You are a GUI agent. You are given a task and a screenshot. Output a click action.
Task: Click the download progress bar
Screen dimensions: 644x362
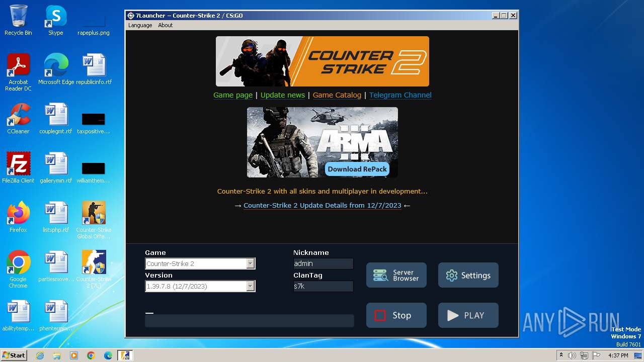tap(250, 321)
